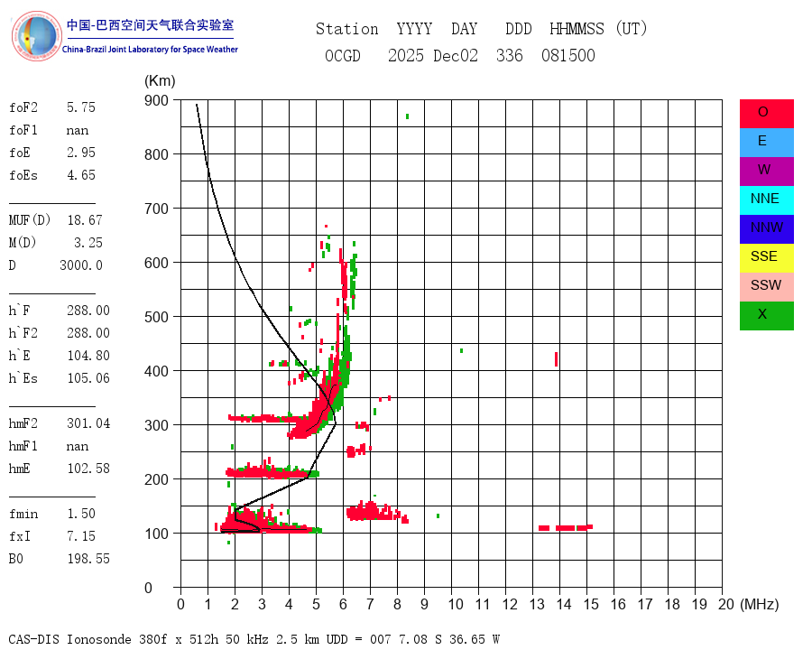Click the station code OCGD
This screenshot has height=650, width=812.
tap(343, 55)
